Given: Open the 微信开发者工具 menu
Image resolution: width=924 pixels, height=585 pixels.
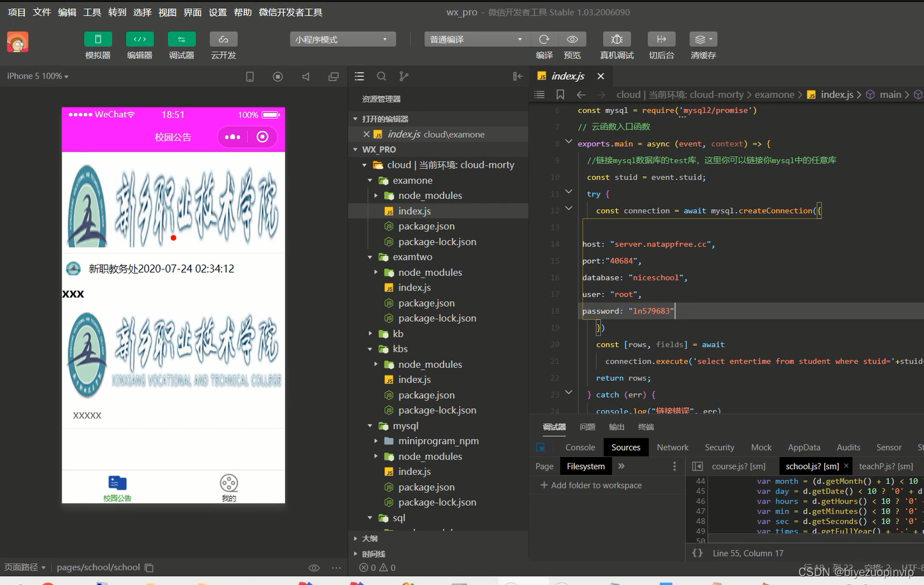Looking at the screenshot, I should (x=291, y=12).
